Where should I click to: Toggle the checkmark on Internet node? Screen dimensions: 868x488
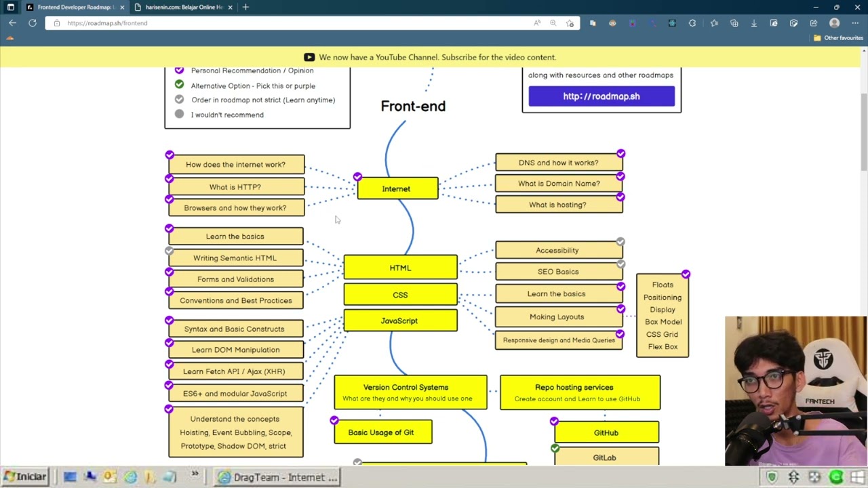point(357,178)
